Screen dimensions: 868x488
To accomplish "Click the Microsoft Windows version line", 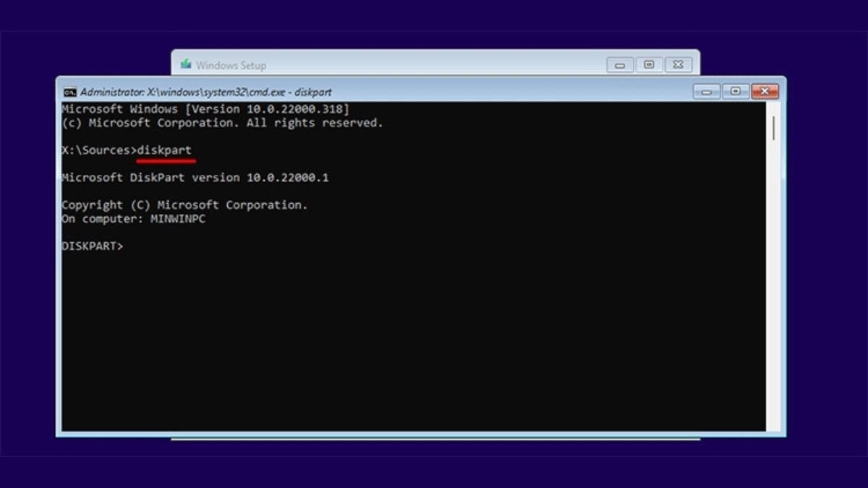I will 205,109.
